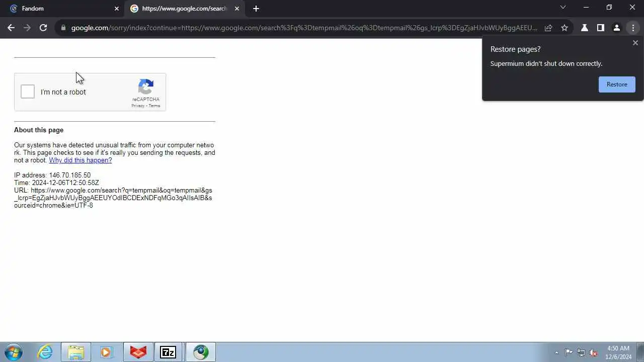644x362 pixels.
Task: Open the reCAPTCHA Privacy link
Action: [138, 106]
